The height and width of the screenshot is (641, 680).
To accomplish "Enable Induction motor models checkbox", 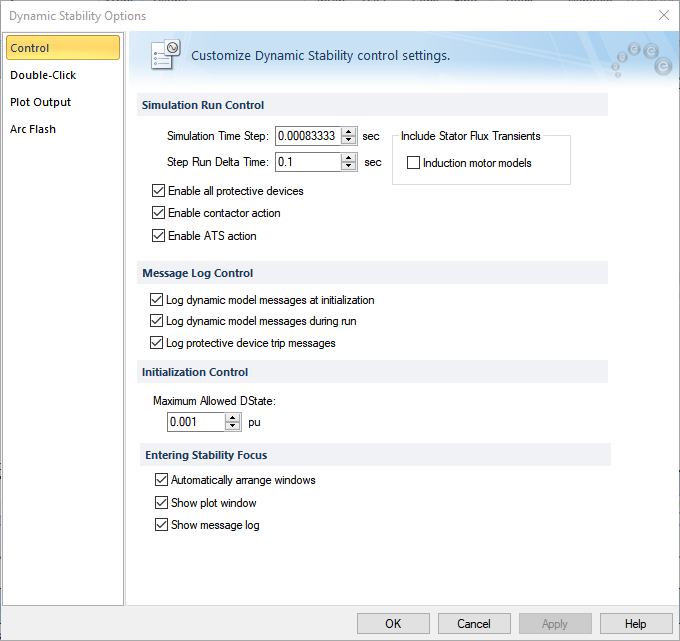I will (x=414, y=163).
